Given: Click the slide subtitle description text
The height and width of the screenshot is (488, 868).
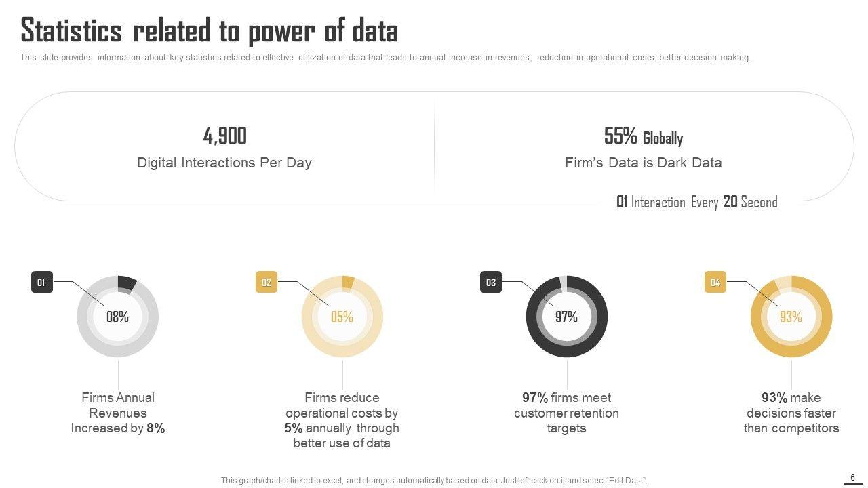Looking at the screenshot, I should pyautogui.click(x=385, y=58).
